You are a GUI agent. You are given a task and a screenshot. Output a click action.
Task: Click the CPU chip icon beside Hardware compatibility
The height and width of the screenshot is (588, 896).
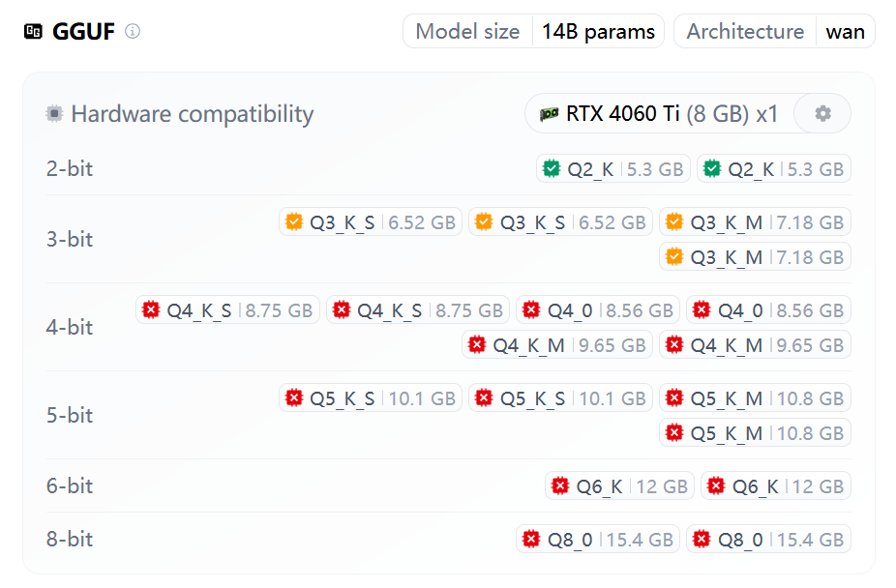click(55, 113)
